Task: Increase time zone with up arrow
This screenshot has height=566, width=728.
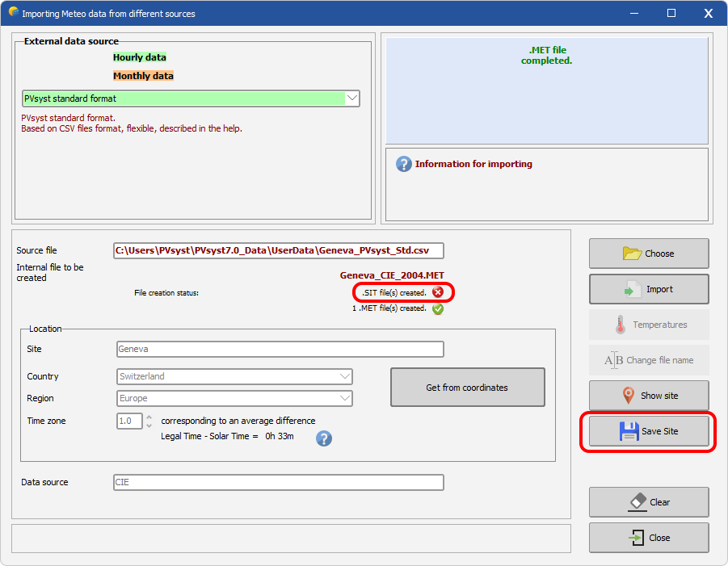Action: [149, 417]
